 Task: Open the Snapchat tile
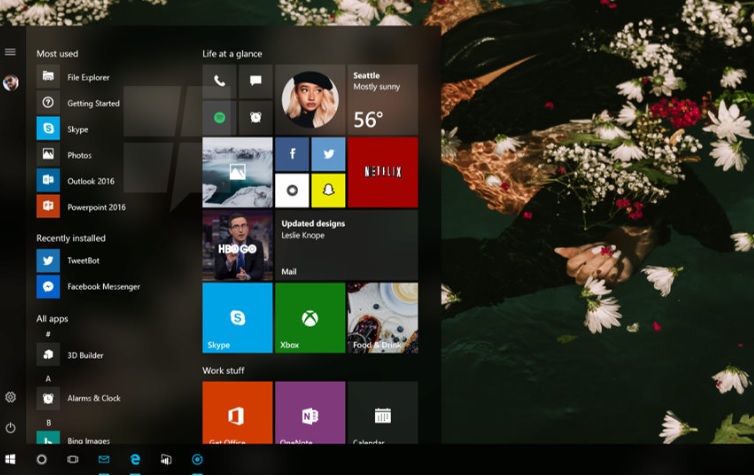click(328, 189)
